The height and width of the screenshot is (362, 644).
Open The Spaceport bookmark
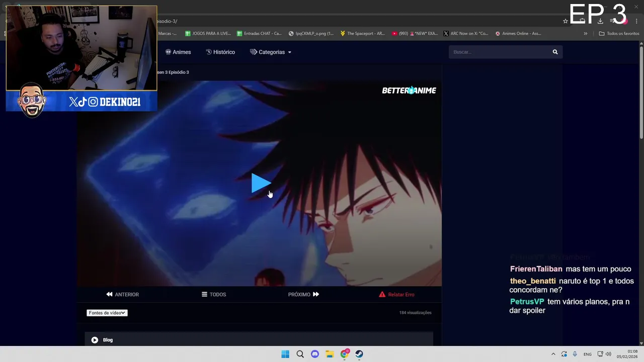tap(362, 34)
